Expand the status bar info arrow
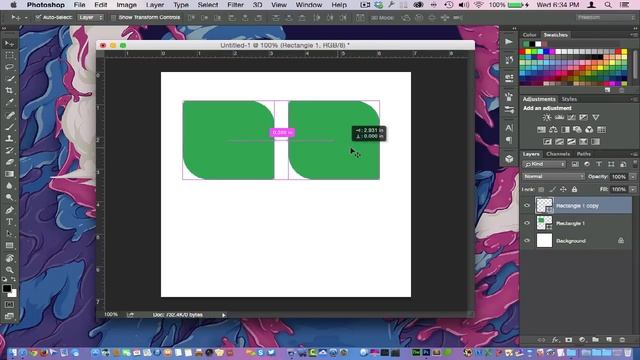 224,315
